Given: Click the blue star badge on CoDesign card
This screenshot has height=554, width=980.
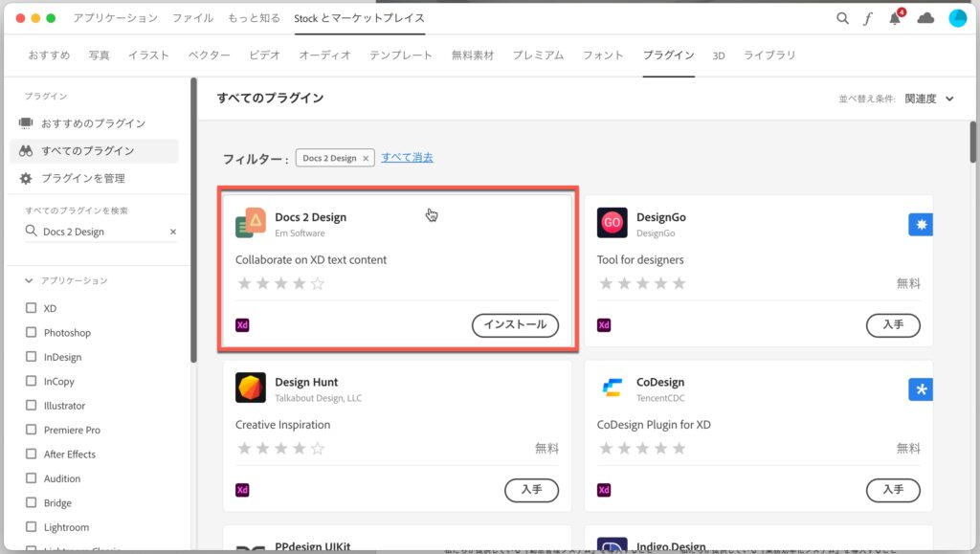Looking at the screenshot, I should [x=921, y=389].
